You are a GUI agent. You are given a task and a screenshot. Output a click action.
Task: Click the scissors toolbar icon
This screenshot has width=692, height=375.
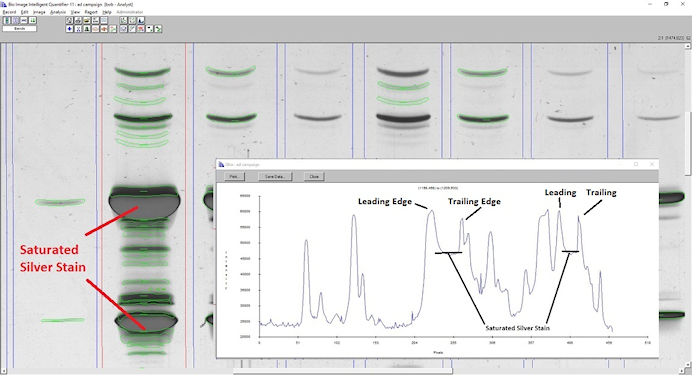(78, 29)
